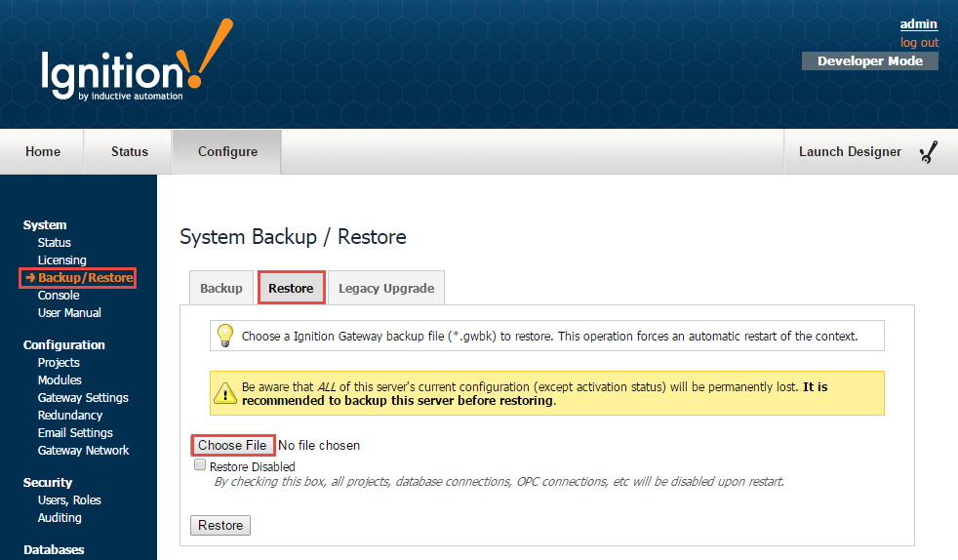Viewport: 958px width, 560px height.
Task: Click the 'System Backup / Restore' page title
Action: tap(293, 236)
